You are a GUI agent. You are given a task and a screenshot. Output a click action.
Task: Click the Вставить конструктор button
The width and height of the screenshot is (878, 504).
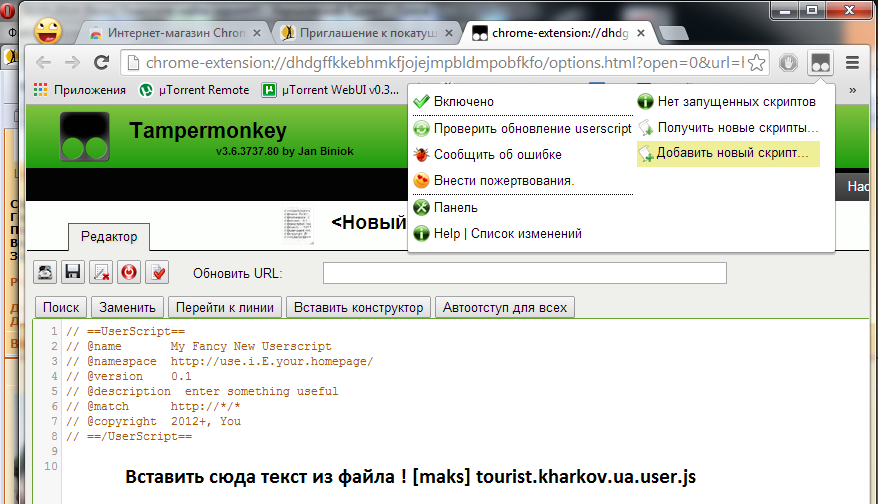pos(359,307)
